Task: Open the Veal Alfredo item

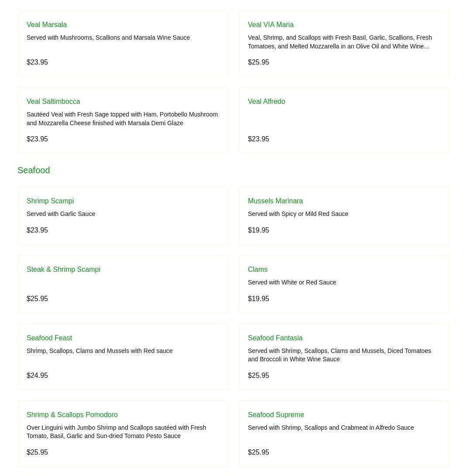Action: tap(266, 102)
